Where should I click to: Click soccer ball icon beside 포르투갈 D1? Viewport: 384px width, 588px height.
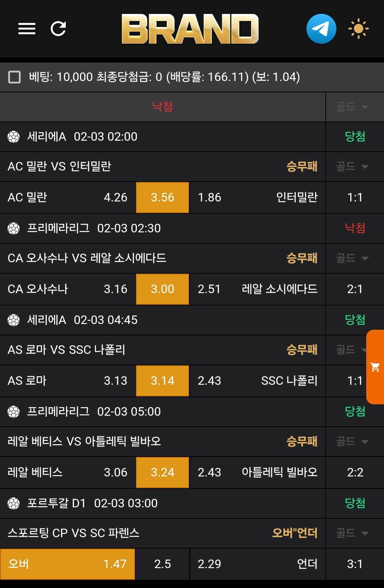14,503
